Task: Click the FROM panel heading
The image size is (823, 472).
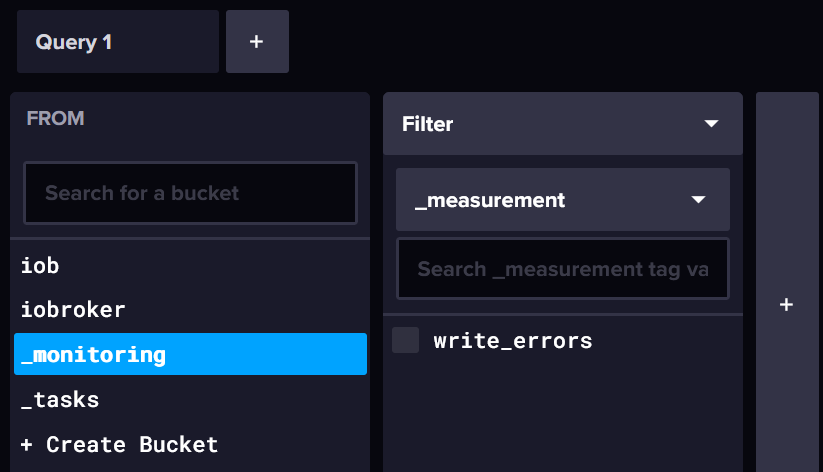Action: click(55, 118)
